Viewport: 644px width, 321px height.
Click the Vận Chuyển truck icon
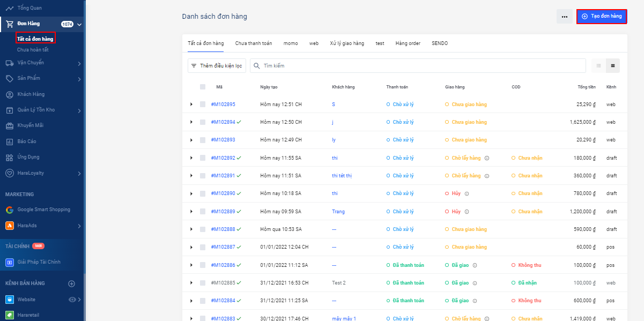pyautogui.click(x=10, y=63)
